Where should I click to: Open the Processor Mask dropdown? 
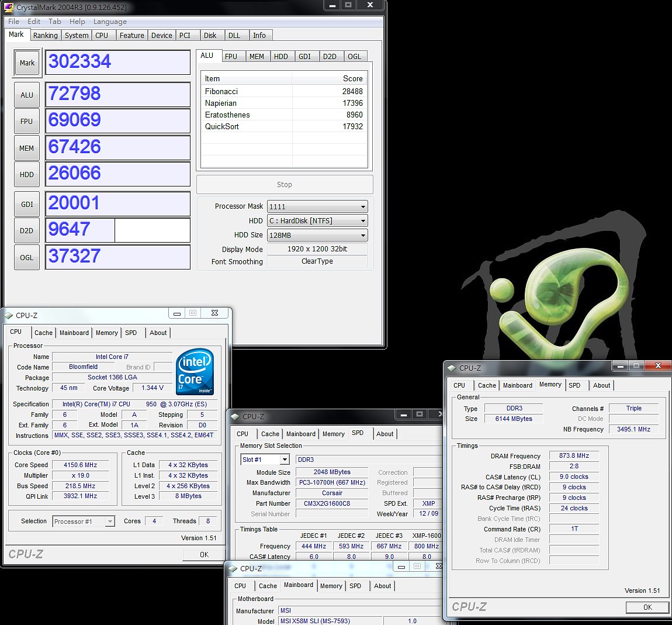coord(317,206)
